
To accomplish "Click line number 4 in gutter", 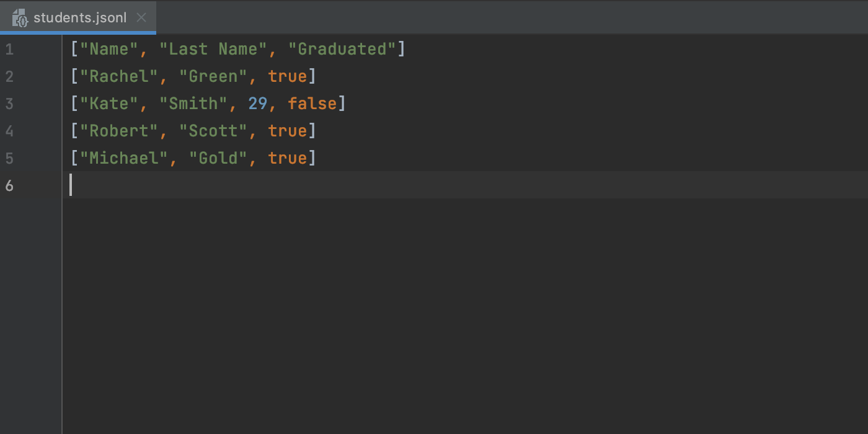I will point(9,131).
